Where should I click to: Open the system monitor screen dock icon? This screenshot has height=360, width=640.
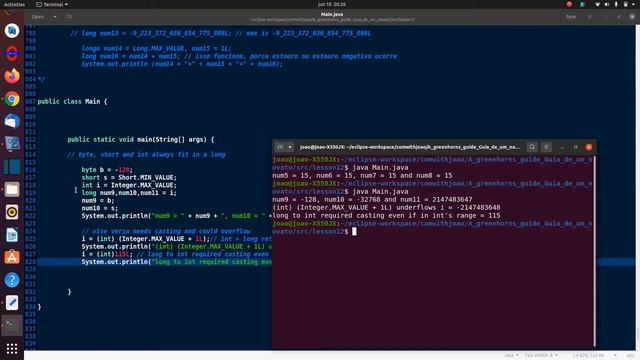click(12, 144)
